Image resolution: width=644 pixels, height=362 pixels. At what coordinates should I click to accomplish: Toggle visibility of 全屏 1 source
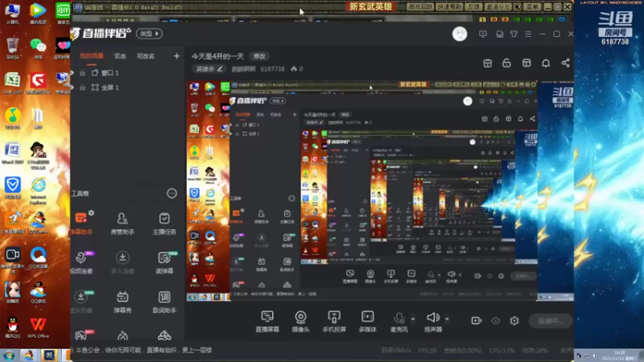pyautogui.click(x=72, y=88)
